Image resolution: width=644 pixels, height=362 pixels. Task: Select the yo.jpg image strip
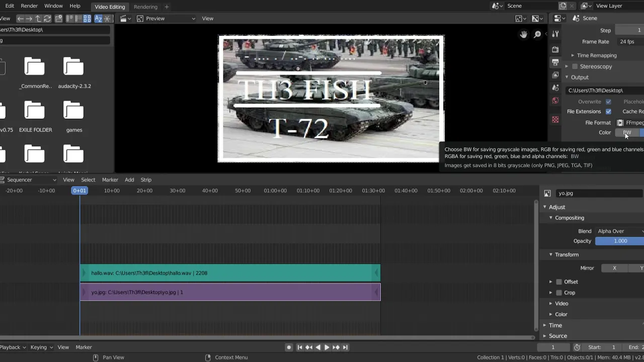click(x=230, y=292)
